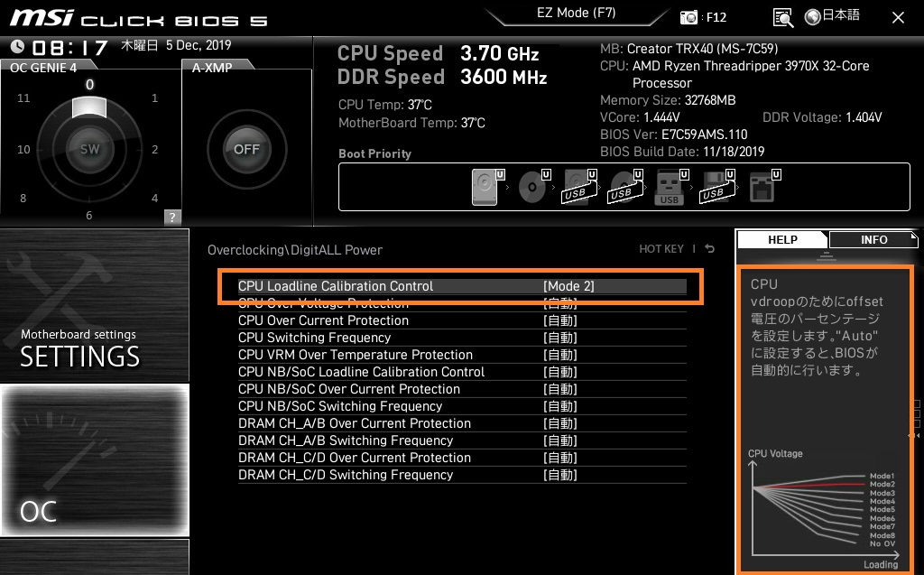Change CPU VRM Over Temperature Protection
The image size is (924, 575).
462,355
